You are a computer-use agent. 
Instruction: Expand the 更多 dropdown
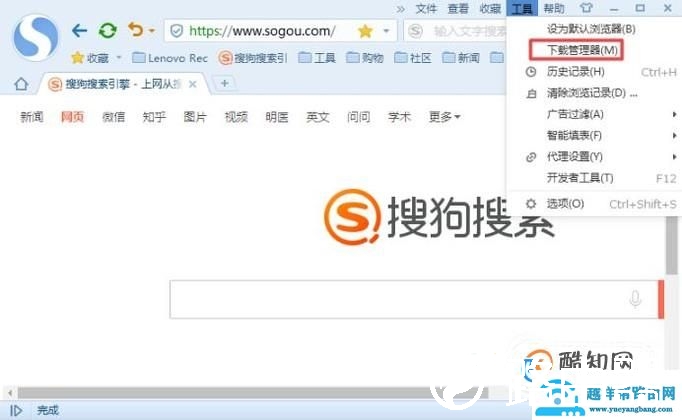click(x=445, y=117)
